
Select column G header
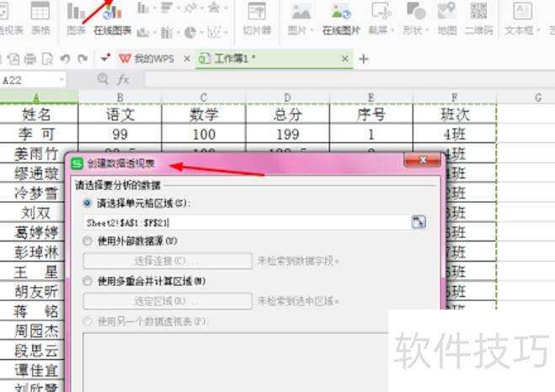[538, 98]
